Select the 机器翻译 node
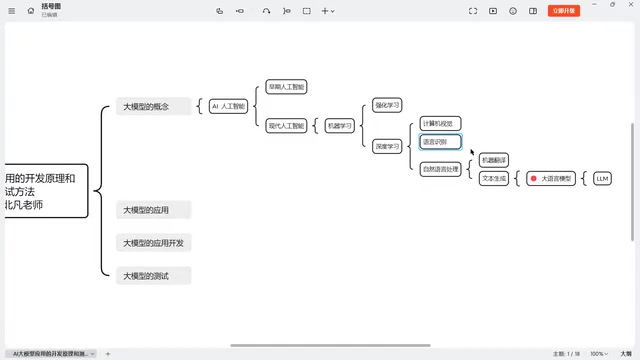This screenshot has height=360, width=640. tap(493, 160)
